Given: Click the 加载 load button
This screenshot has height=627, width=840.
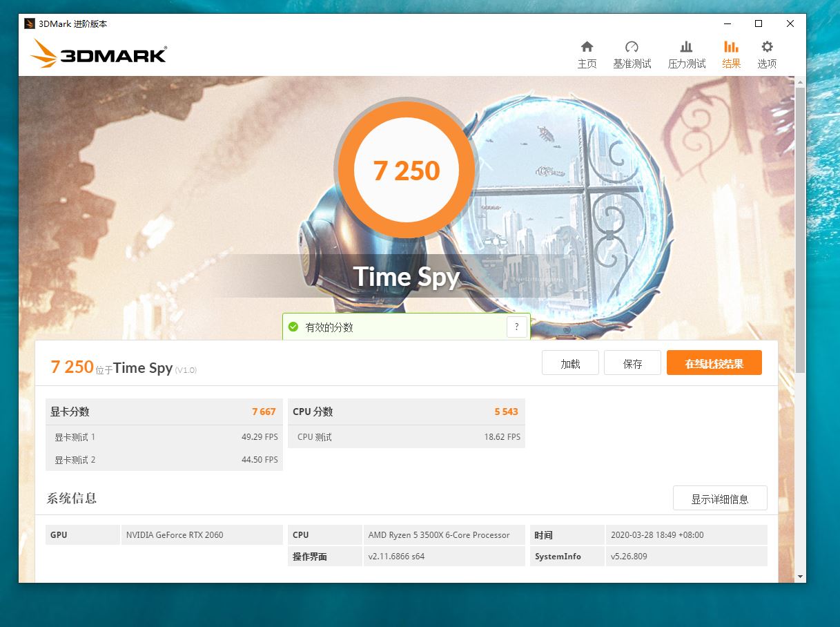Looking at the screenshot, I should (x=570, y=363).
